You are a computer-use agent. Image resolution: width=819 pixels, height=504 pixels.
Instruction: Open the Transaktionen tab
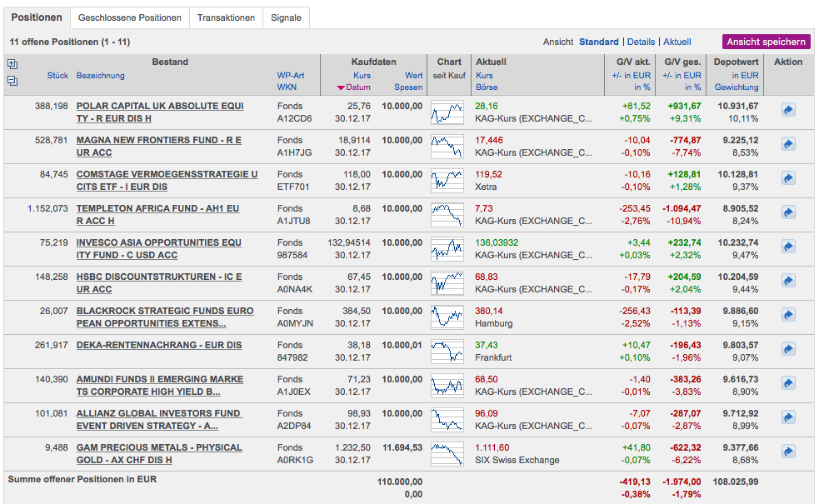(226, 17)
